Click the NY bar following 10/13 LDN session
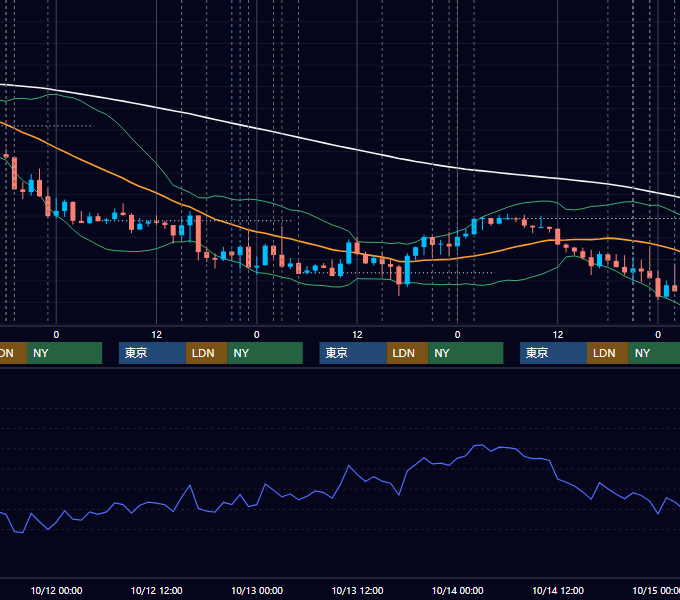The height and width of the screenshot is (600, 680). 466,353
